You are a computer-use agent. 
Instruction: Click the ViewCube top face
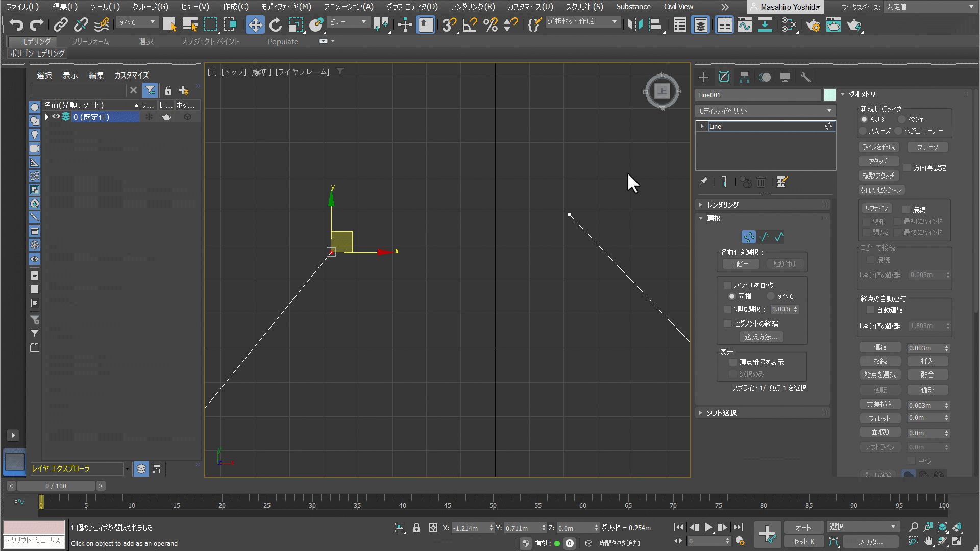(x=662, y=91)
